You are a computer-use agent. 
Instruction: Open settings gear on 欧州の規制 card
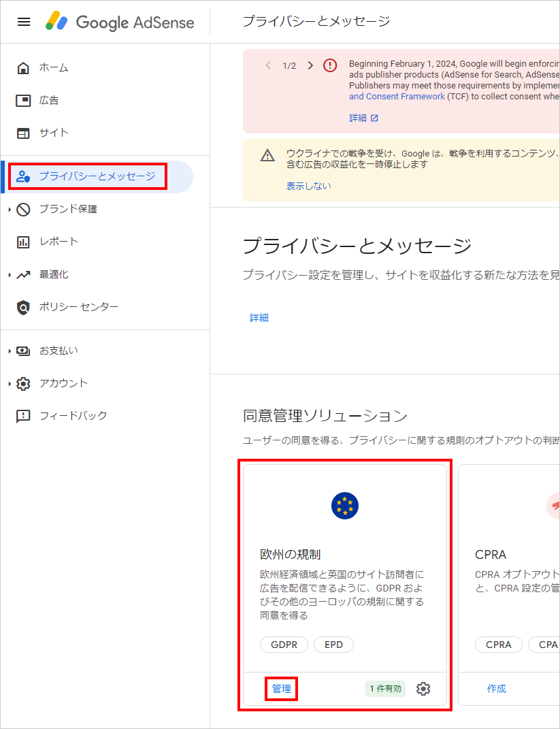pos(423,689)
